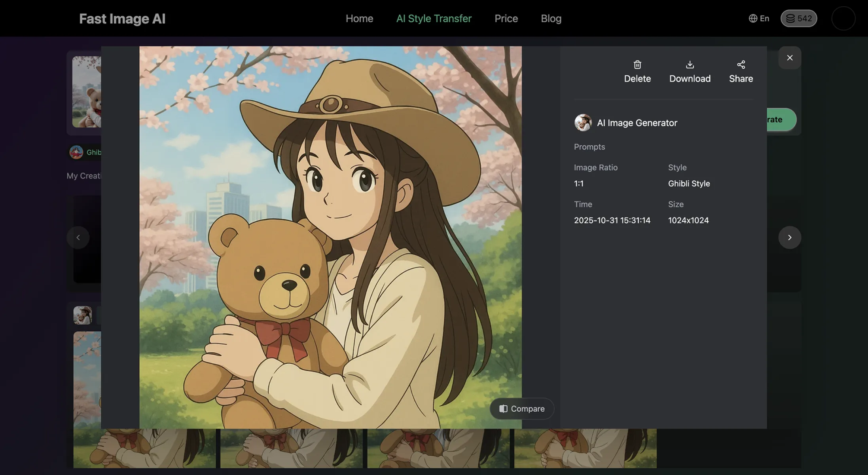
Task: Click the AI Image Generator avatar icon
Action: pos(582,123)
